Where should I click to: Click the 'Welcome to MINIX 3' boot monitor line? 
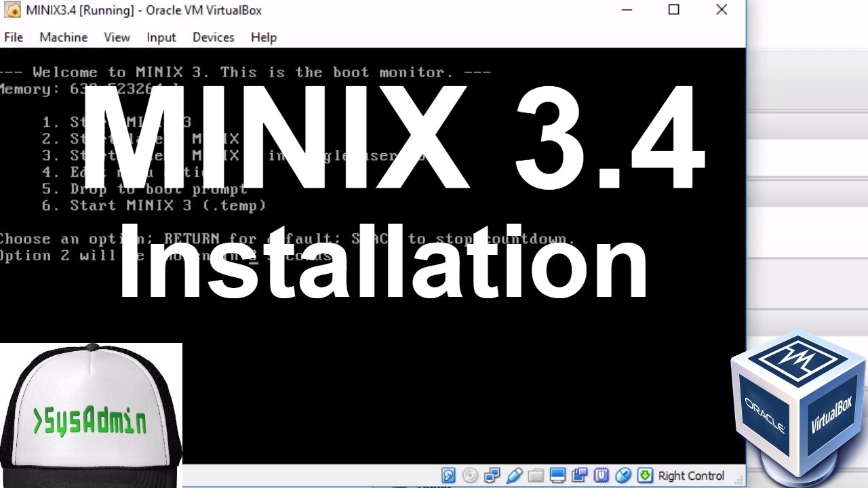[x=244, y=73]
